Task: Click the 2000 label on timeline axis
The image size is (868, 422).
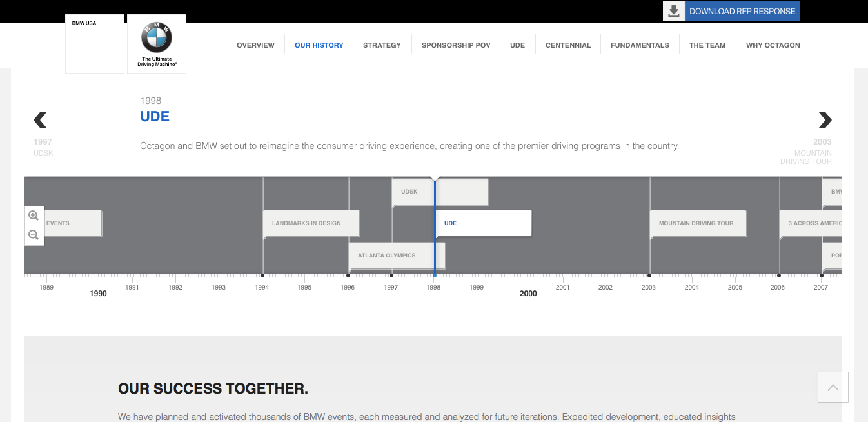Action: (528, 294)
